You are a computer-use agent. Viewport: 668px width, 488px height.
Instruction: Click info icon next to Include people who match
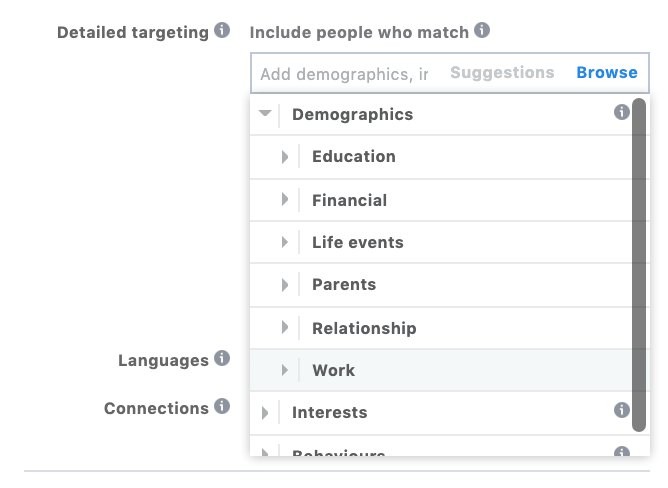(x=482, y=31)
